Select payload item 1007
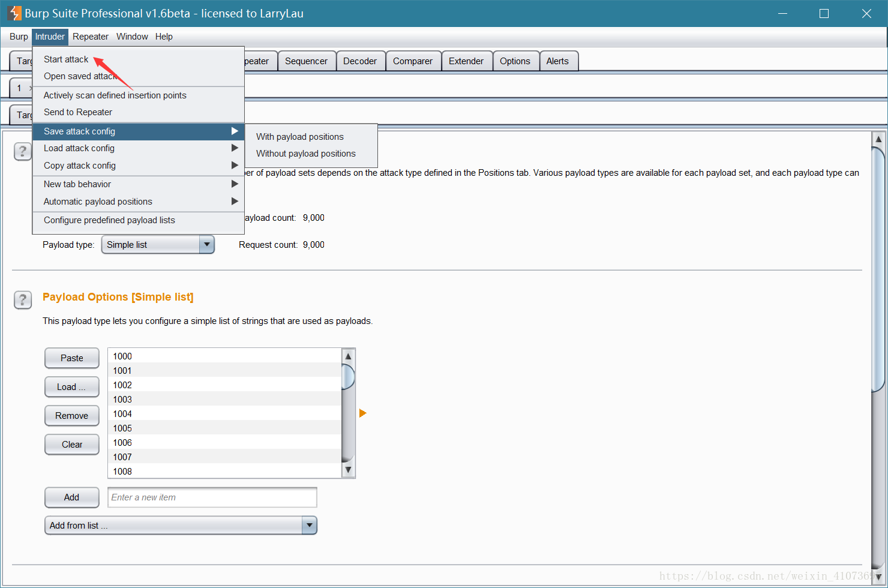The width and height of the screenshot is (888, 588). 224,457
